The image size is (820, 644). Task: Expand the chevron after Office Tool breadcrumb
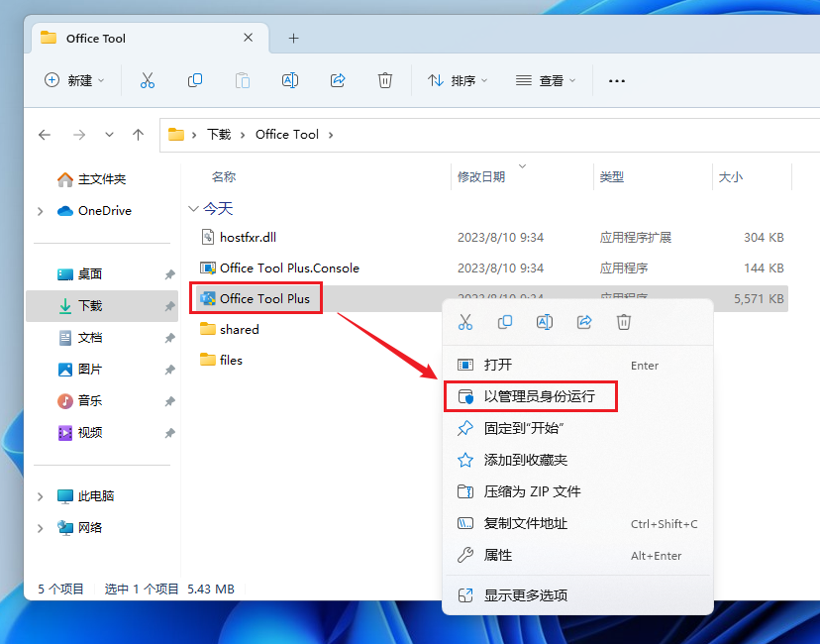pyautogui.click(x=331, y=135)
